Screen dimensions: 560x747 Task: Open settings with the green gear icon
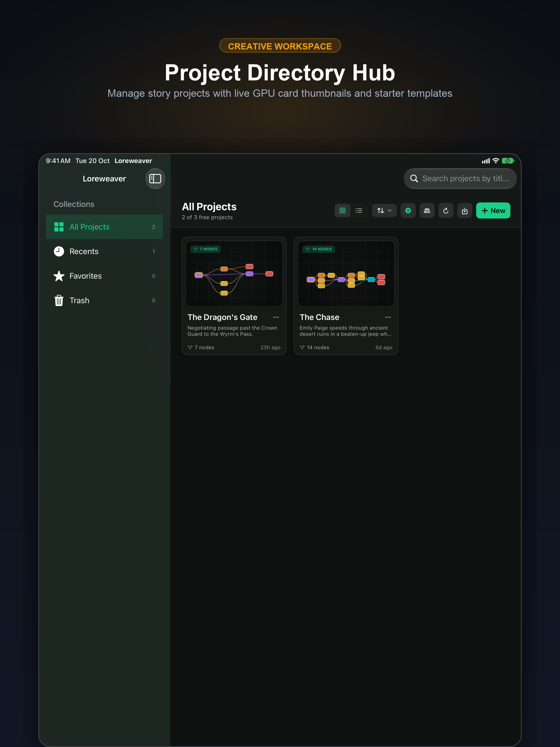[x=408, y=211]
